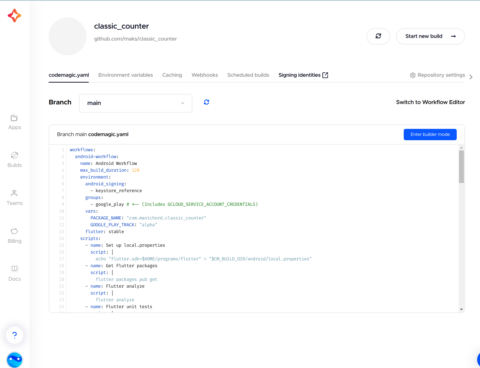Screen dimensions: 480x368
Task: Click the 'workflows:' line in the YAML
Action: (x=82, y=150)
